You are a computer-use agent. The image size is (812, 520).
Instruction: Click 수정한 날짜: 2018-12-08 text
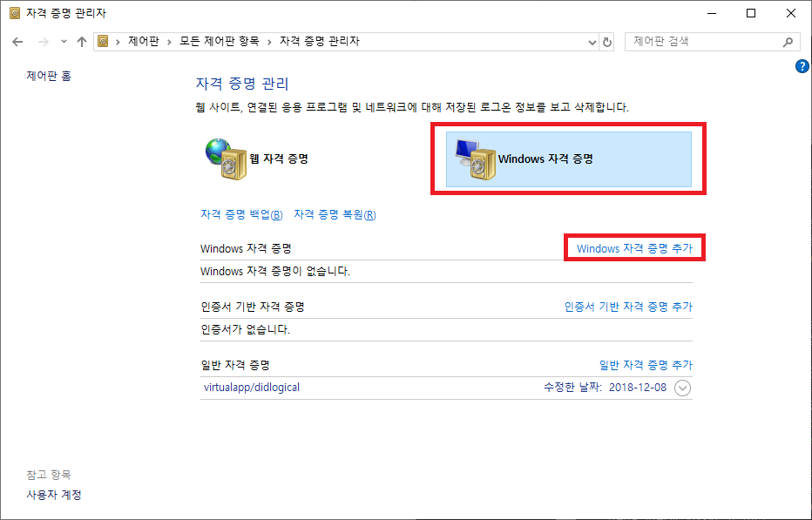(x=605, y=388)
